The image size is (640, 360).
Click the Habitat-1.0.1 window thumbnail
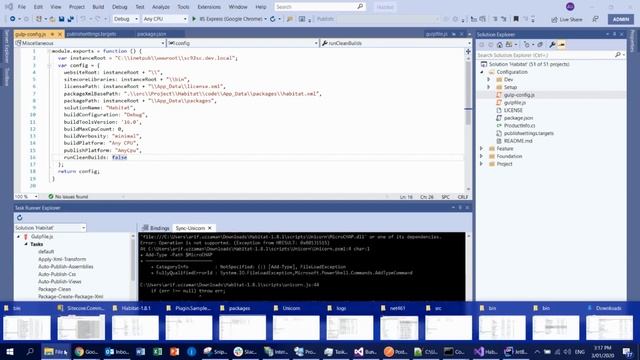click(136, 327)
